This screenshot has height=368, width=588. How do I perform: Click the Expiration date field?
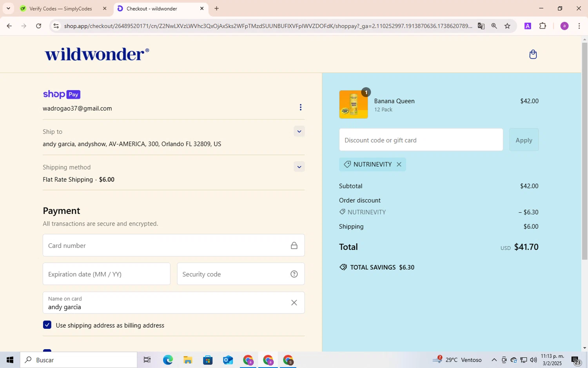click(x=106, y=274)
